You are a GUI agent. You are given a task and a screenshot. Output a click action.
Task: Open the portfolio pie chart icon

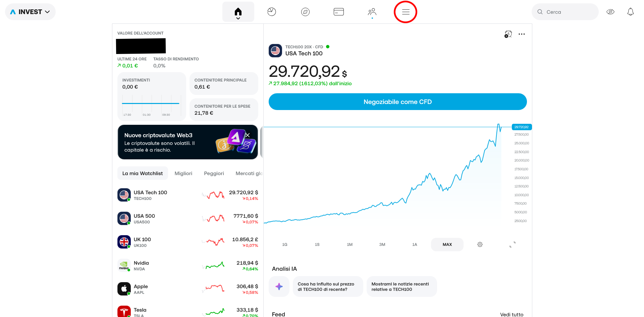272,12
